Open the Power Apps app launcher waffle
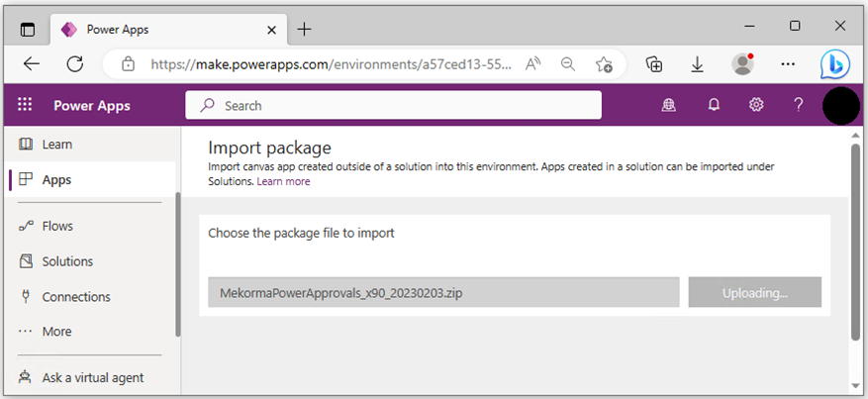The height and width of the screenshot is (399, 868). pyautogui.click(x=25, y=105)
